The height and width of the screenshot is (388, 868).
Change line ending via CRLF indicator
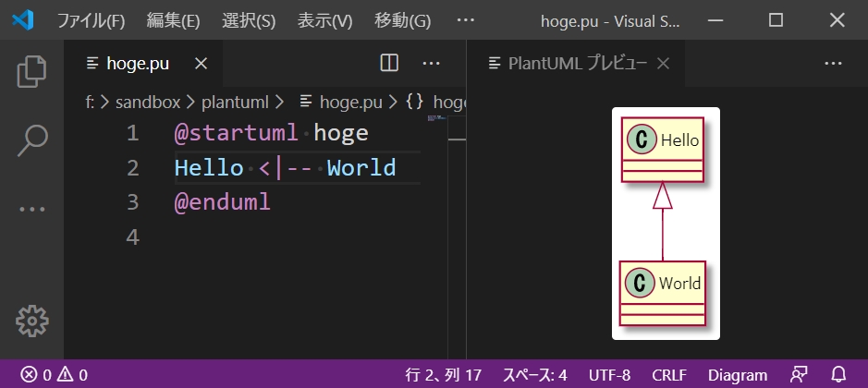(669, 375)
